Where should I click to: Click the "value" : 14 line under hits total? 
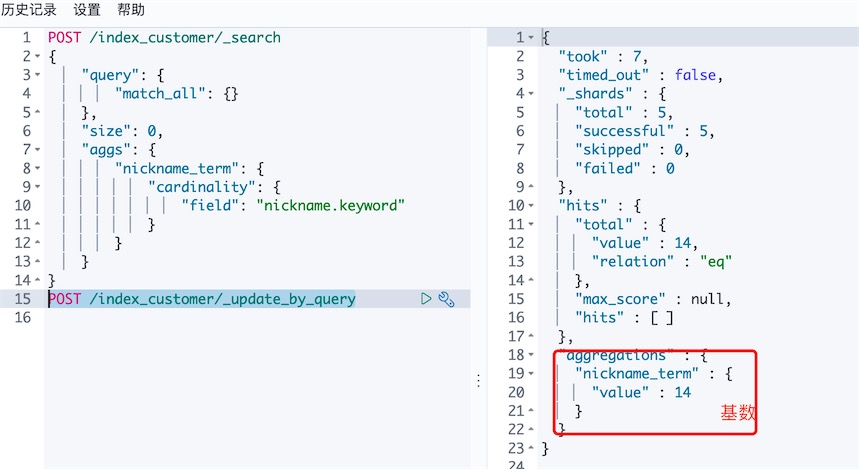pos(645,243)
